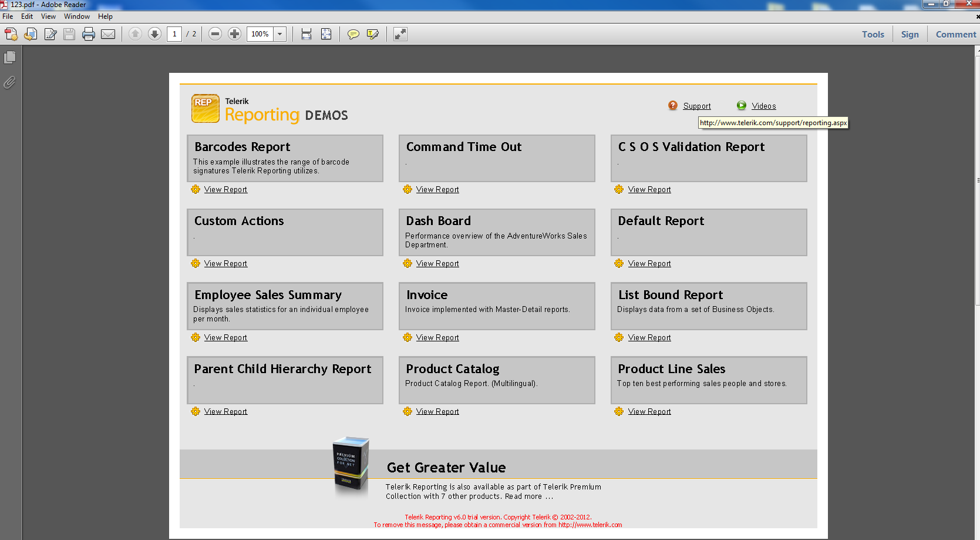Click the Telerik REP logo icon

206,109
